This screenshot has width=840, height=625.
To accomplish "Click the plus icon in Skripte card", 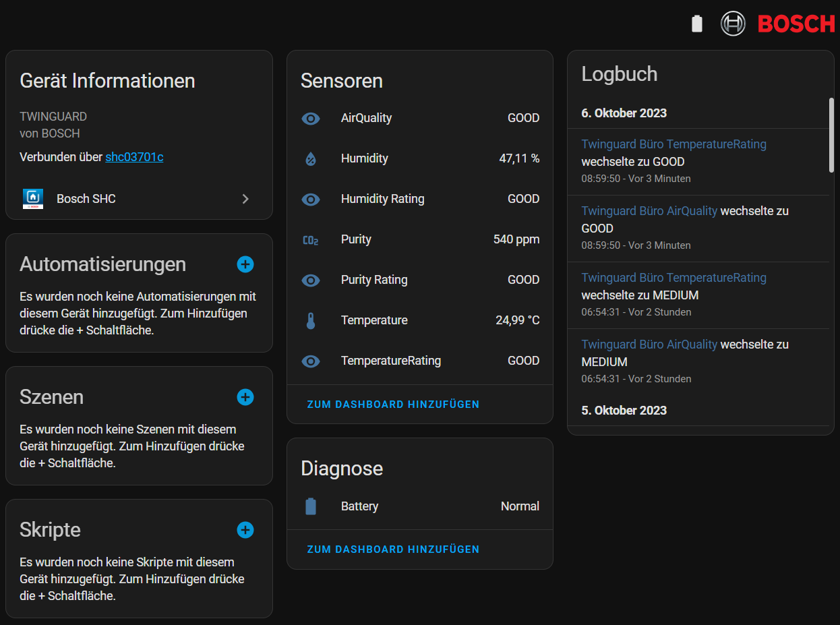I will 245,530.
